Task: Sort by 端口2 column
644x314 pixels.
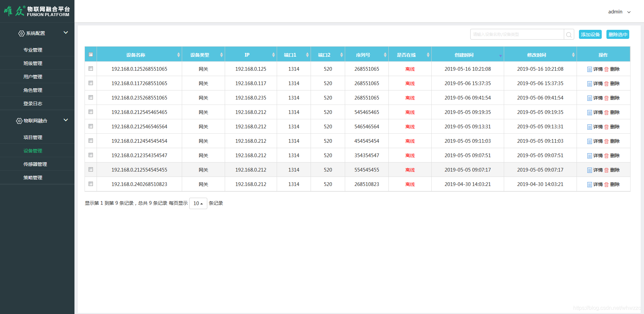Action: (328, 55)
